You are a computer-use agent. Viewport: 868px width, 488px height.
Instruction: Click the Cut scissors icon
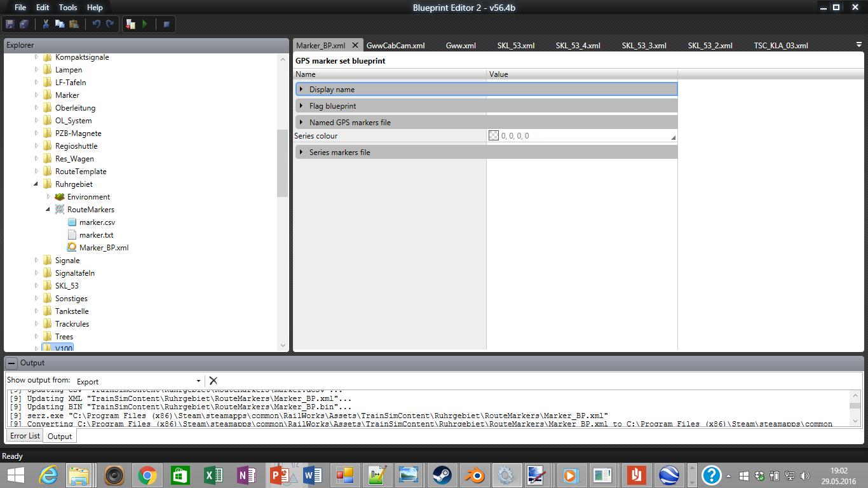[46, 24]
